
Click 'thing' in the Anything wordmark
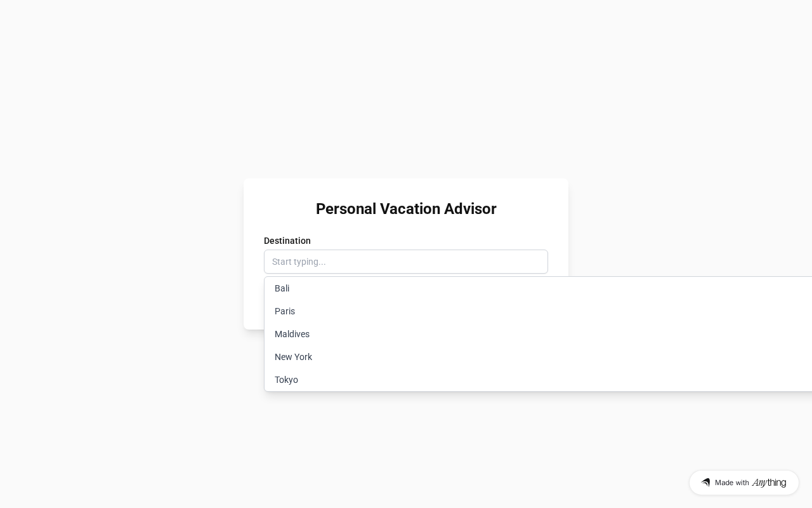tap(777, 483)
